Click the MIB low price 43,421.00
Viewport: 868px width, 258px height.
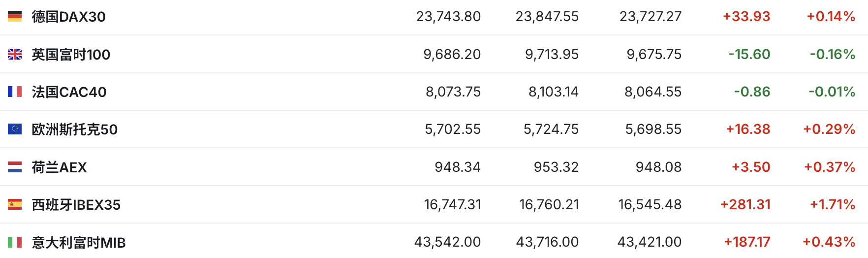pos(649,242)
